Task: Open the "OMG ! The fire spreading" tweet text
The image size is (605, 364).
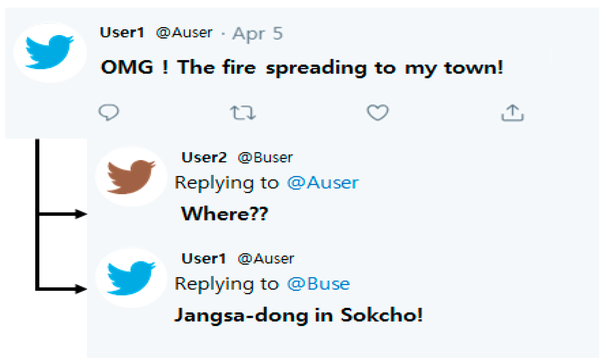Action: click(302, 67)
